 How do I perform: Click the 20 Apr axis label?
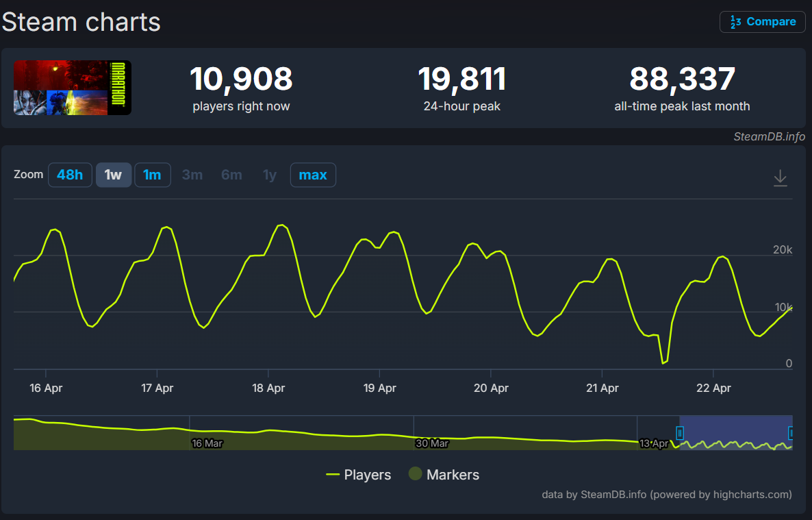(x=491, y=388)
